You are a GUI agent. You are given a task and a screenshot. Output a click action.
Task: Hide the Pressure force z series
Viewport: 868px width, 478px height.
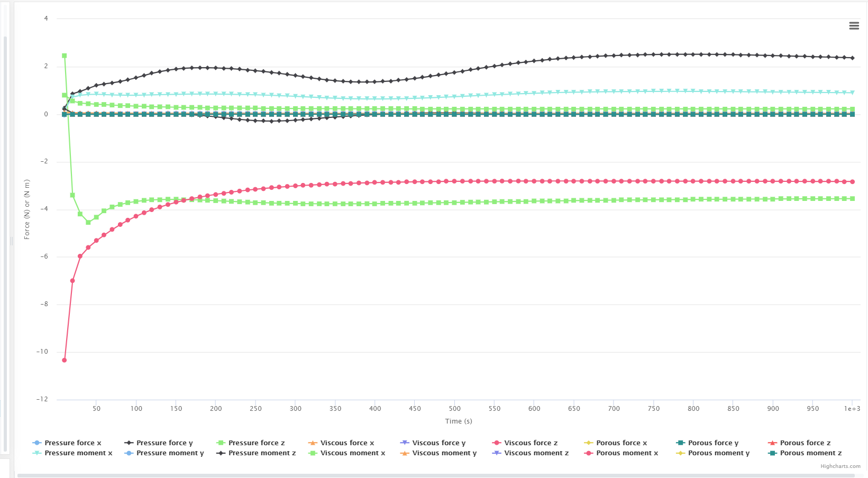click(x=257, y=443)
